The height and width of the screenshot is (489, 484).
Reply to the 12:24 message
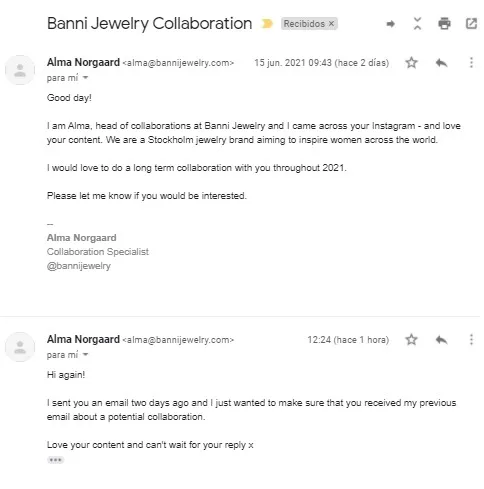(441, 340)
